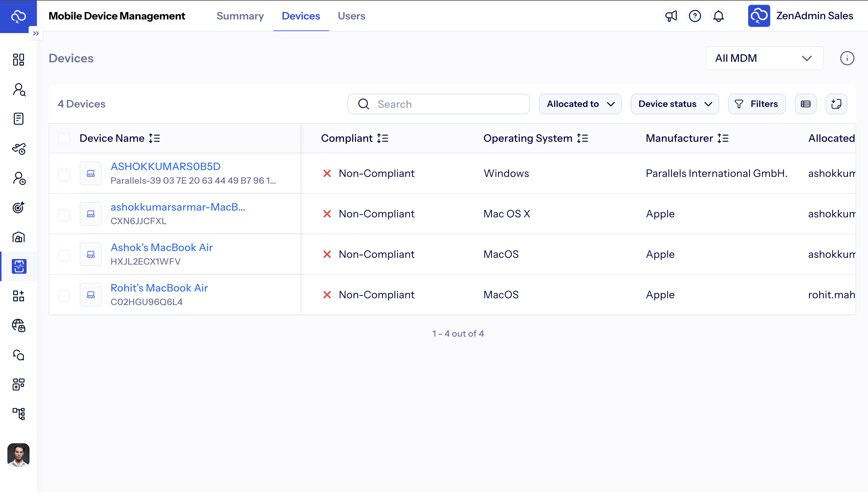This screenshot has width=868, height=492.
Task: Open the All MDM dropdown
Action: 764,58
